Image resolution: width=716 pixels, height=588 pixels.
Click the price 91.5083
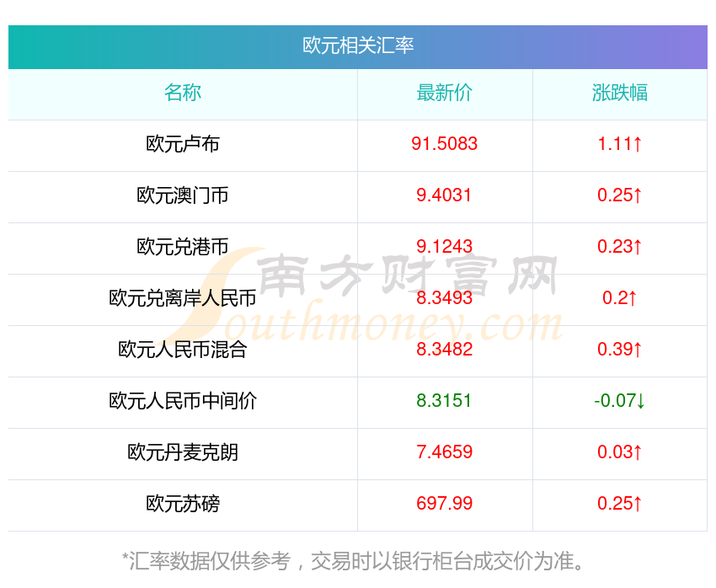click(444, 144)
